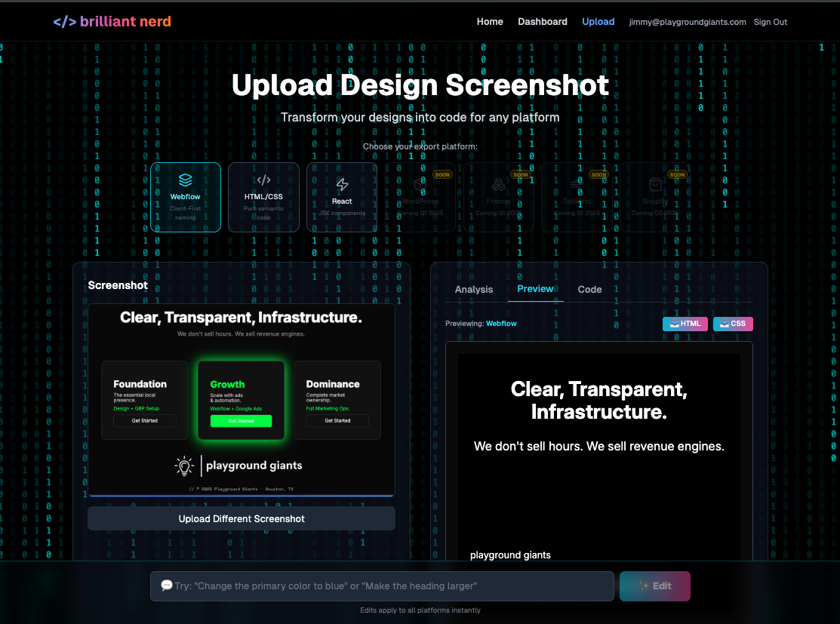Click the Upload navigation link
Screen dimensions: 840x624
click(x=598, y=21)
